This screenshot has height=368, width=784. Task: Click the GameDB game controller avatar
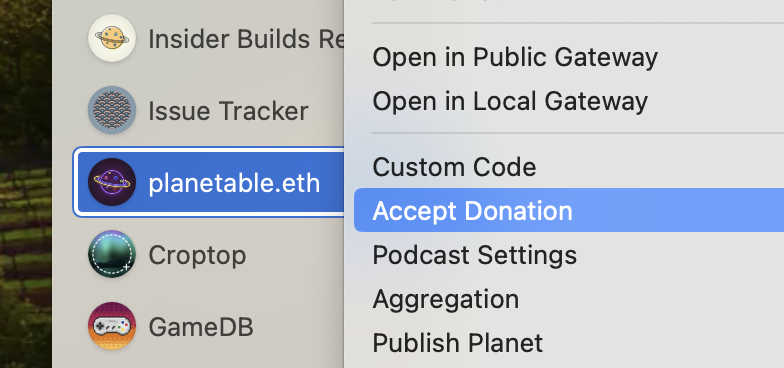[x=112, y=326]
